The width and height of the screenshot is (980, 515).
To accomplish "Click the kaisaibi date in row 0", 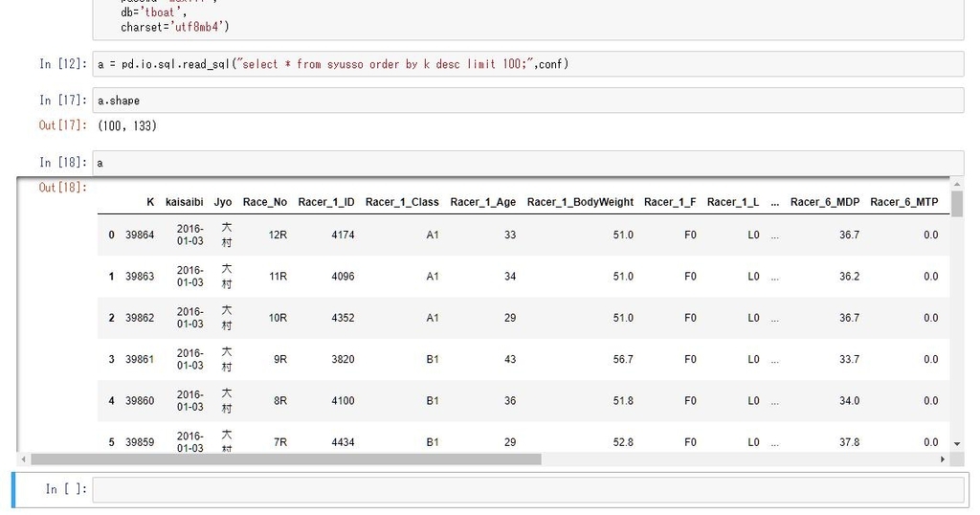I will [190, 235].
